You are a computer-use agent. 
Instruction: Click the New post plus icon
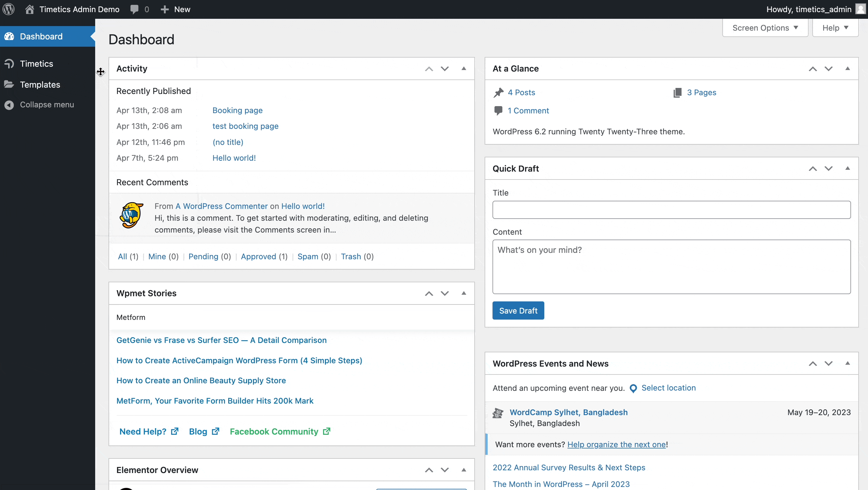(165, 9)
